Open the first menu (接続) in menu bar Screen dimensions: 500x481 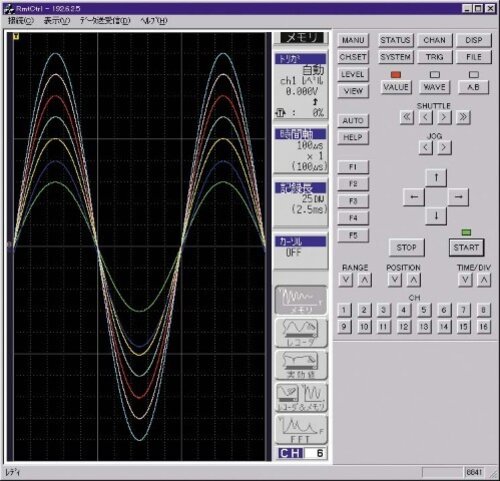point(21,21)
